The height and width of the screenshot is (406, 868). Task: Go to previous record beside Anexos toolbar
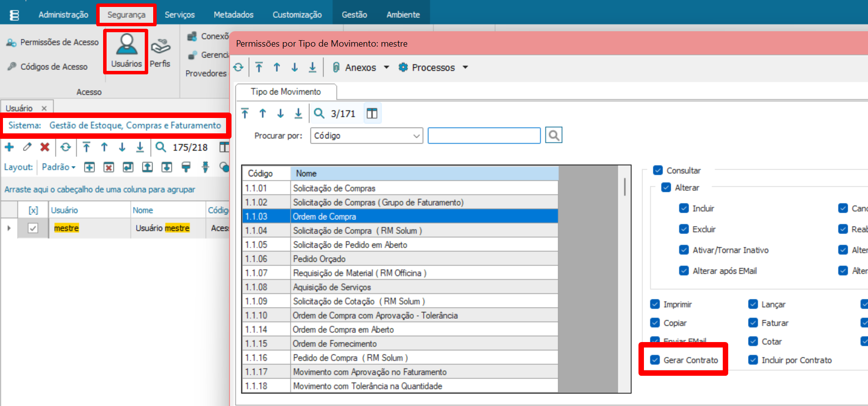click(x=277, y=67)
